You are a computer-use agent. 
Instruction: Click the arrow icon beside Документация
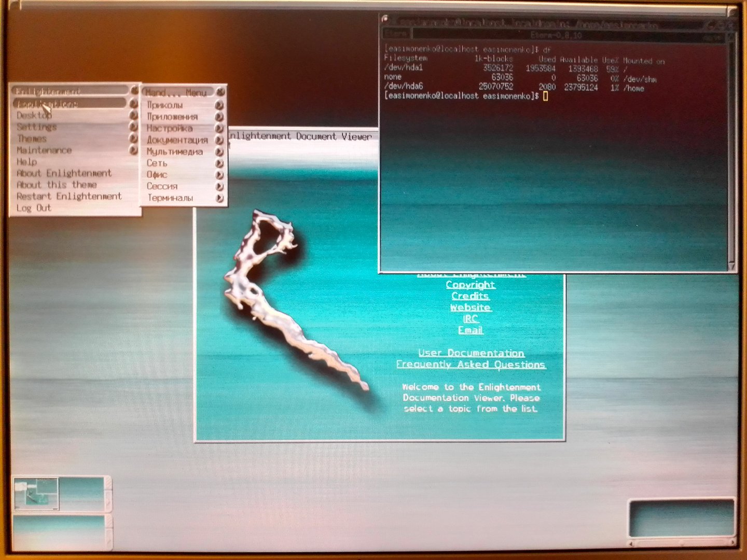point(220,140)
